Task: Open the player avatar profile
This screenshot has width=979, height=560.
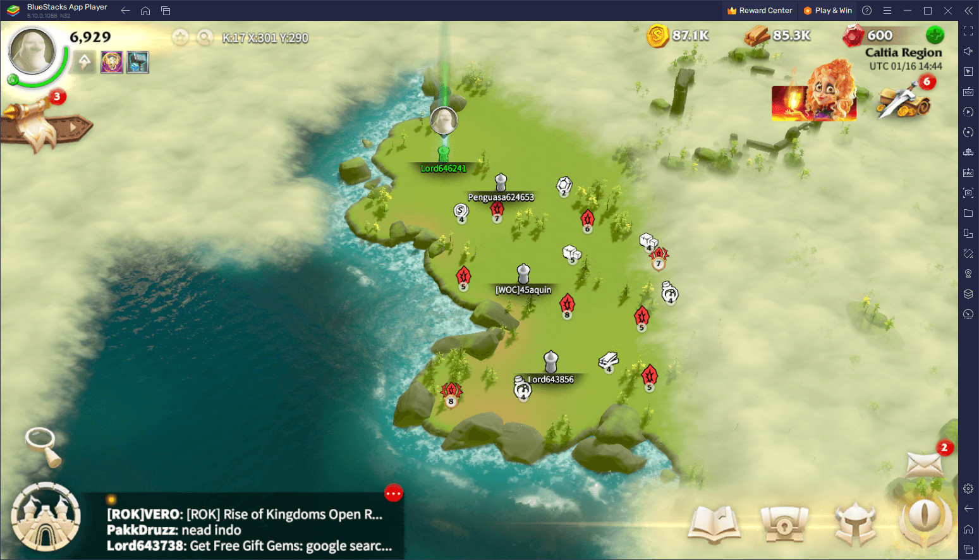Action: pyautogui.click(x=32, y=52)
